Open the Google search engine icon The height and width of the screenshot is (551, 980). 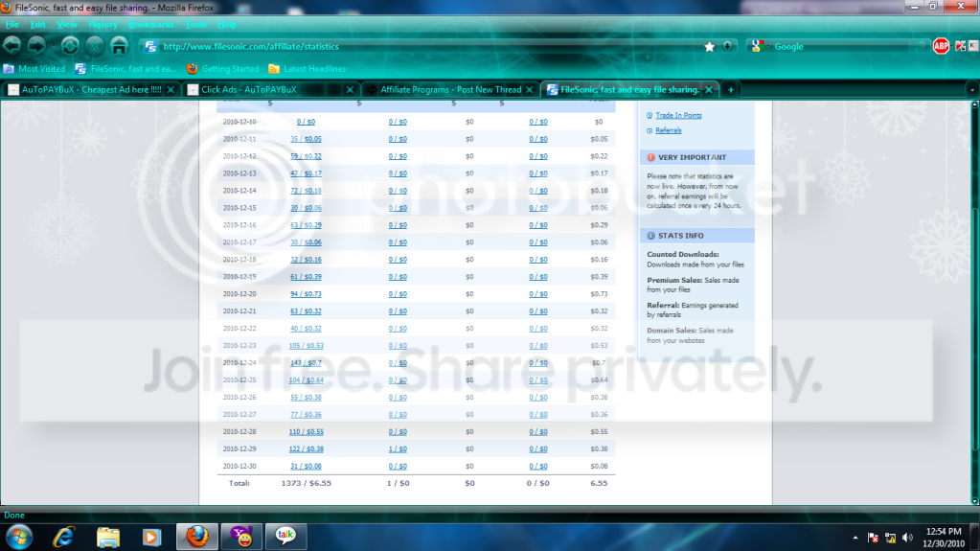pyautogui.click(x=756, y=46)
